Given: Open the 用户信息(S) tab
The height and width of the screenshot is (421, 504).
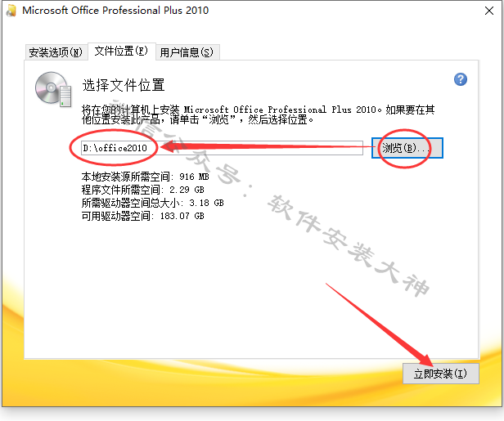Looking at the screenshot, I should pyautogui.click(x=187, y=52).
